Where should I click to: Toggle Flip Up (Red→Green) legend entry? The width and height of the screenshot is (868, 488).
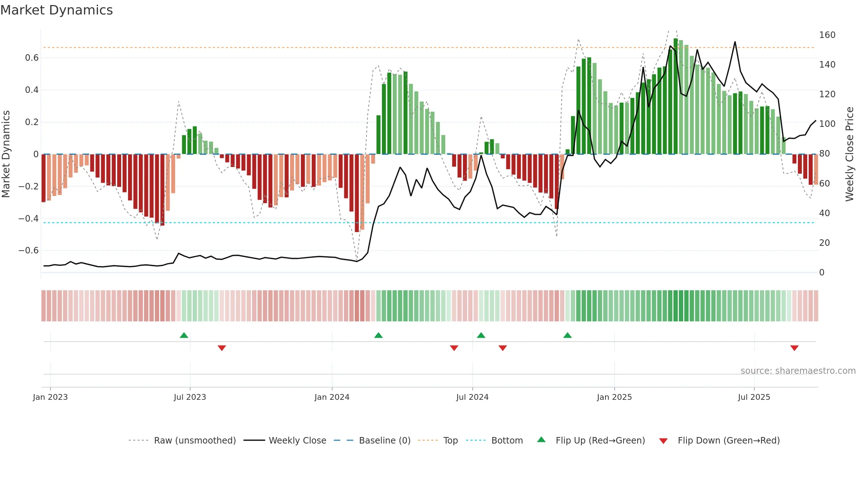pyautogui.click(x=591, y=440)
